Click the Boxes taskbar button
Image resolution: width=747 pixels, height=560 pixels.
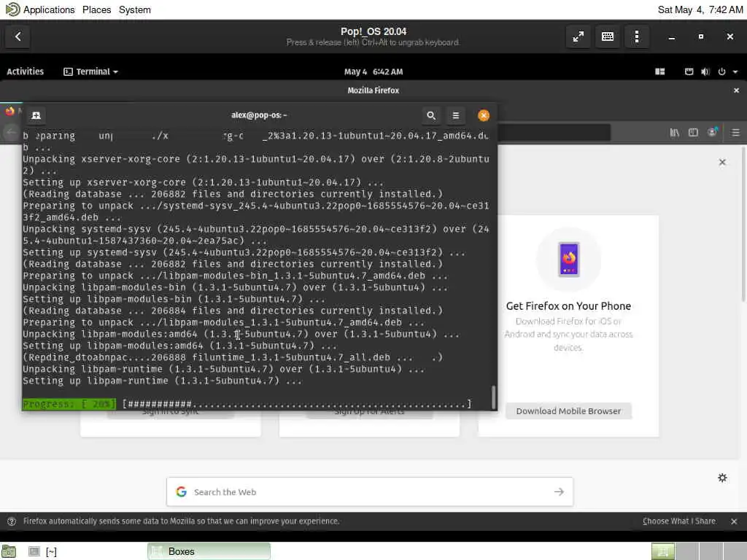click(x=209, y=551)
